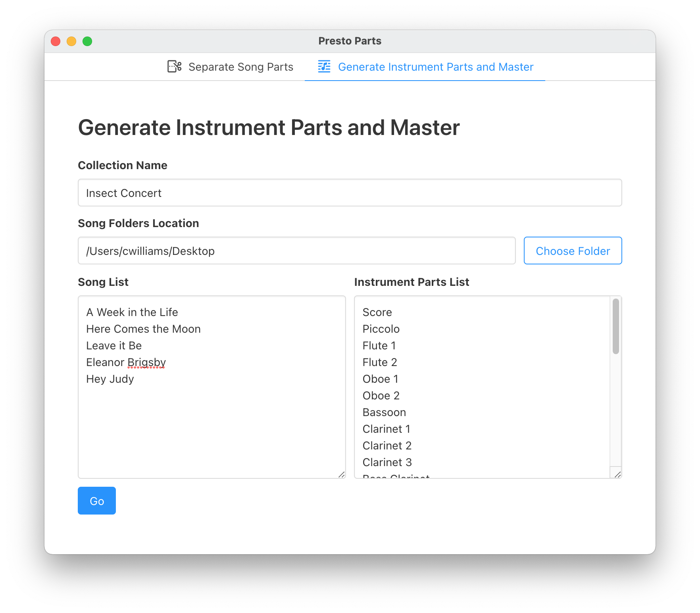Click the Song Folders Location path field
The image size is (700, 613).
click(x=296, y=251)
